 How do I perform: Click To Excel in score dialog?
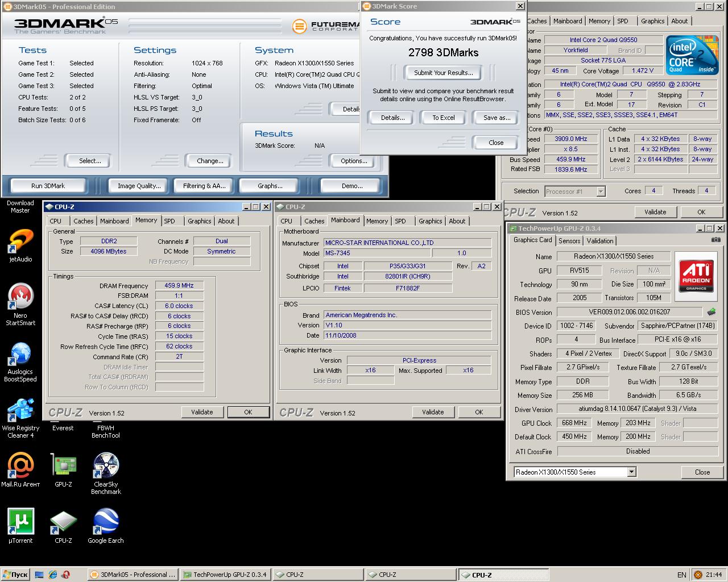[443, 118]
